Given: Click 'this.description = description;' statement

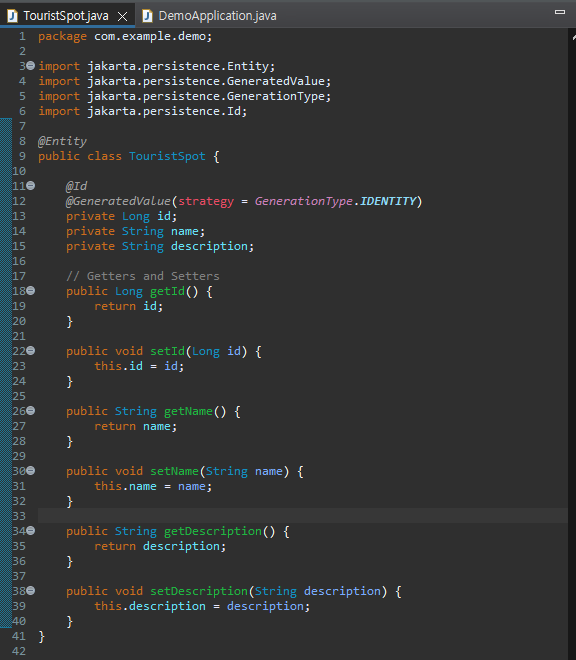Looking at the screenshot, I should [x=202, y=606].
